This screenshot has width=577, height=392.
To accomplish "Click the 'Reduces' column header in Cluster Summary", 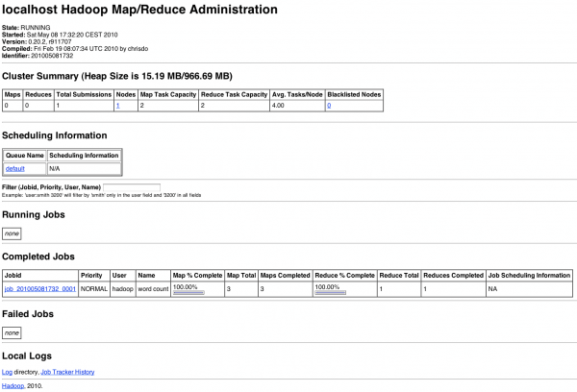I will tap(38, 94).
